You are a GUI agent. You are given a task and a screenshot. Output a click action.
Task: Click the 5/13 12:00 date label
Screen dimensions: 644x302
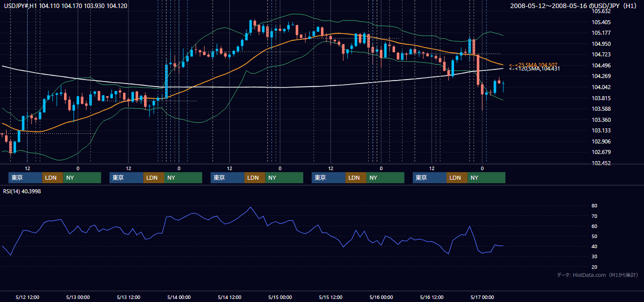click(x=128, y=297)
